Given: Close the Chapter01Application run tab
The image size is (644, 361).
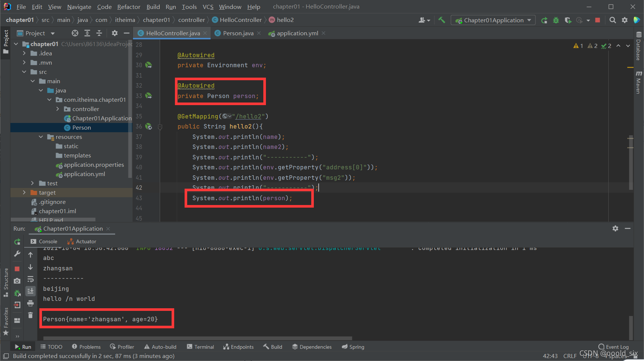Looking at the screenshot, I should (x=108, y=229).
